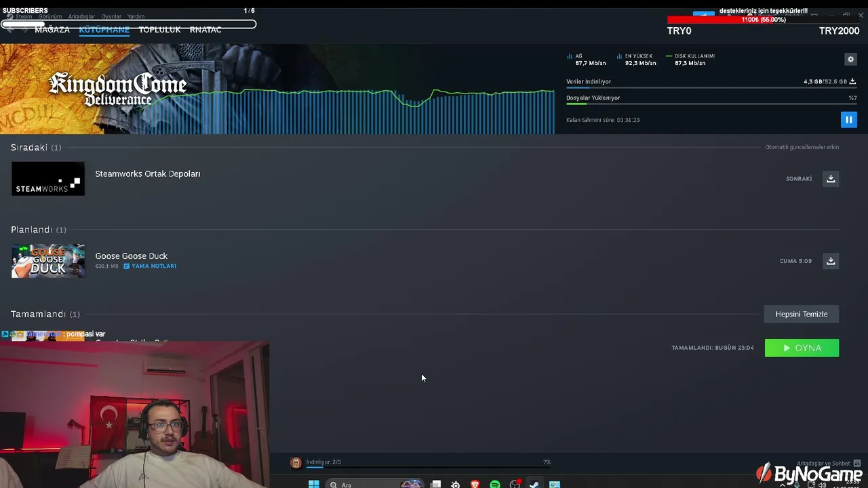The width and height of the screenshot is (868, 488).
Task: Open the Görünüm menu
Action: (50, 16)
